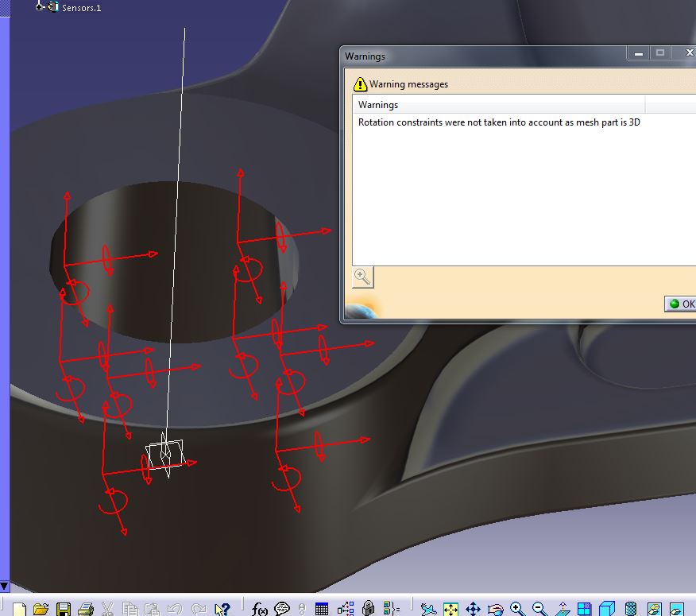Open the Formula f(x) tool
The width and height of the screenshot is (696, 616).
(x=260, y=609)
